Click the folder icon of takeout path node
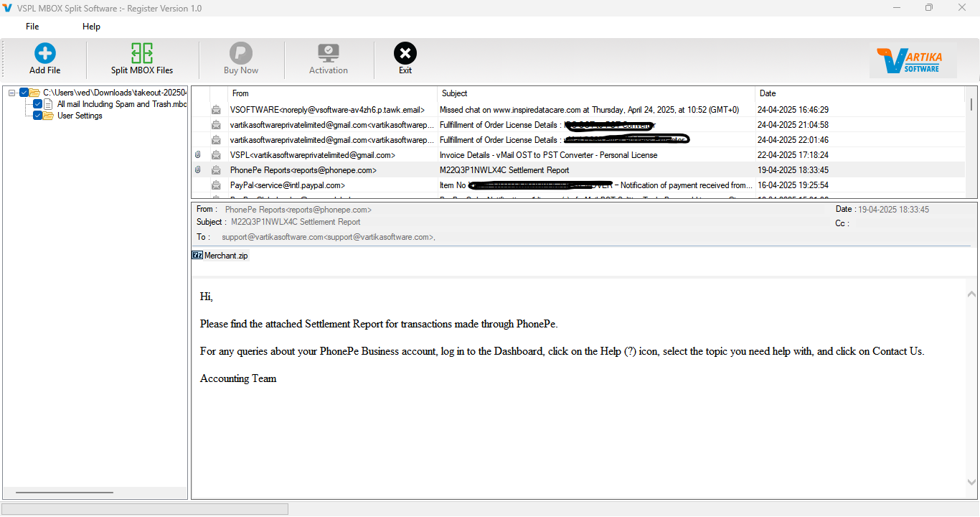This screenshot has width=980, height=517. pyautogui.click(x=34, y=93)
